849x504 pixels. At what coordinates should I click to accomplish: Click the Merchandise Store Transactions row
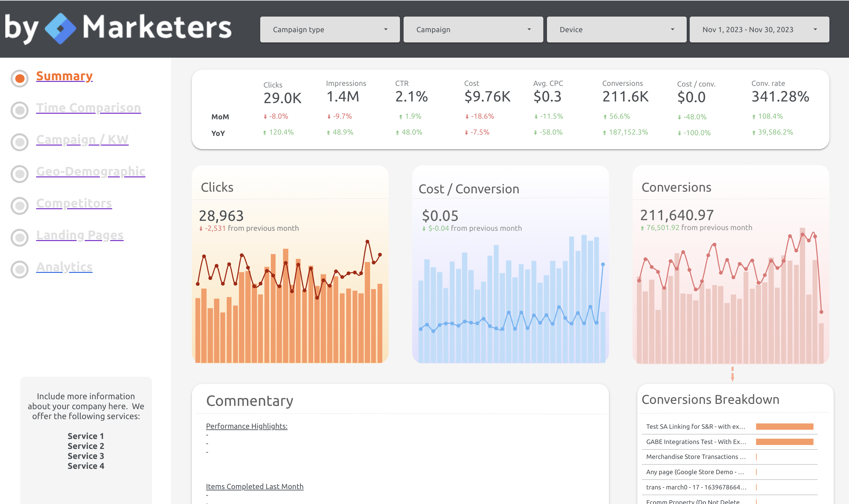point(730,457)
